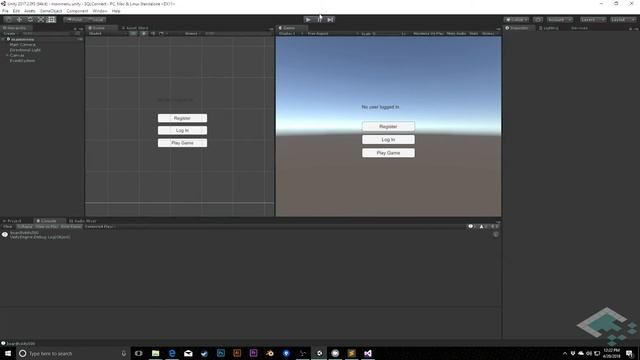Select the Scale tool in toolbar

[41, 20]
